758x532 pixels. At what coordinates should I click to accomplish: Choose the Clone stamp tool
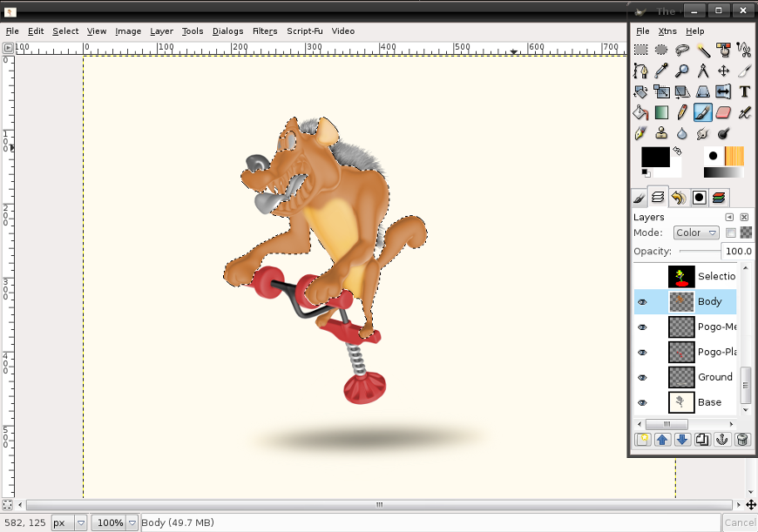(661, 133)
